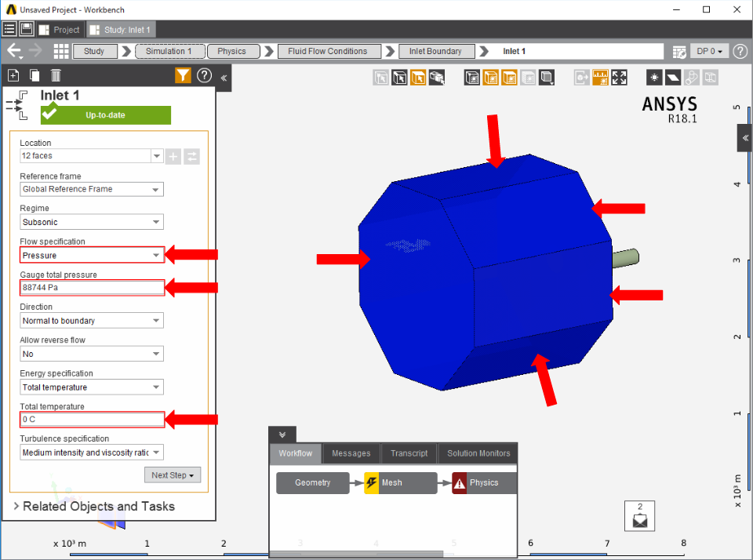Click the lighting sun icon
The height and width of the screenshot is (560, 753).
click(654, 78)
